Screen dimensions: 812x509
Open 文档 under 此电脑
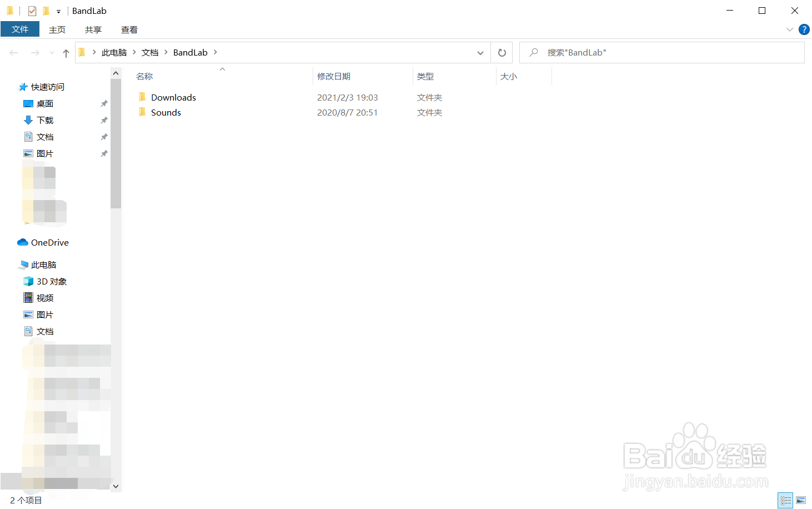pos(45,331)
